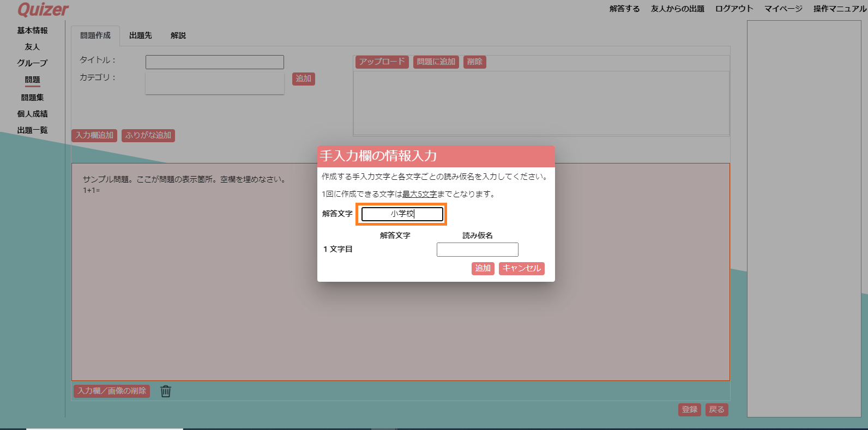
Task: Click the Quizer logo
Action: click(x=43, y=9)
